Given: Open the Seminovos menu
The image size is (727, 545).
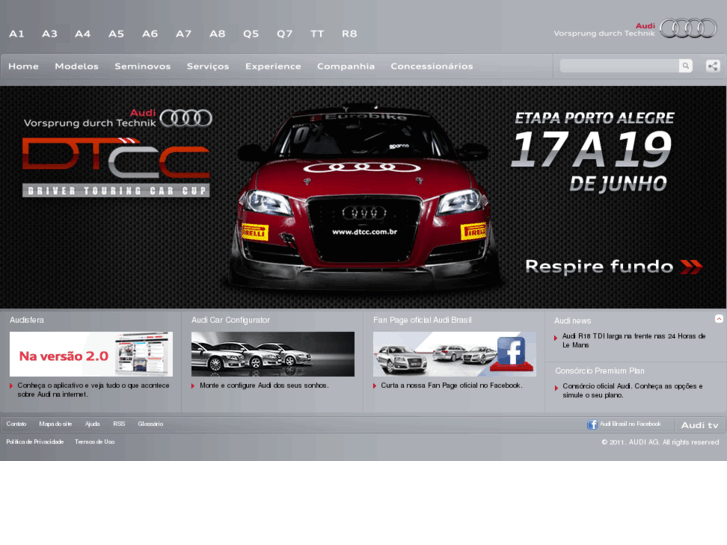Looking at the screenshot, I should pos(143,66).
